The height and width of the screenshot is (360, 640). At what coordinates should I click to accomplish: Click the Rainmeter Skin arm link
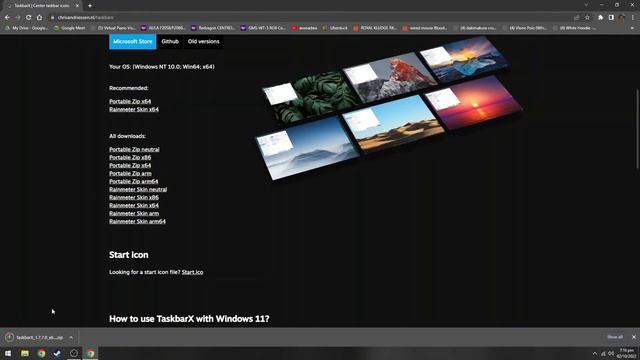click(134, 213)
